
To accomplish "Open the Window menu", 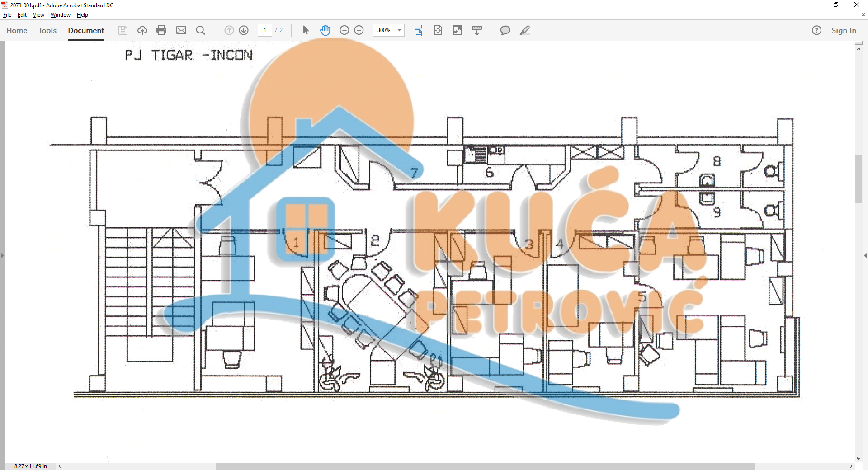I will (x=61, y=15).
